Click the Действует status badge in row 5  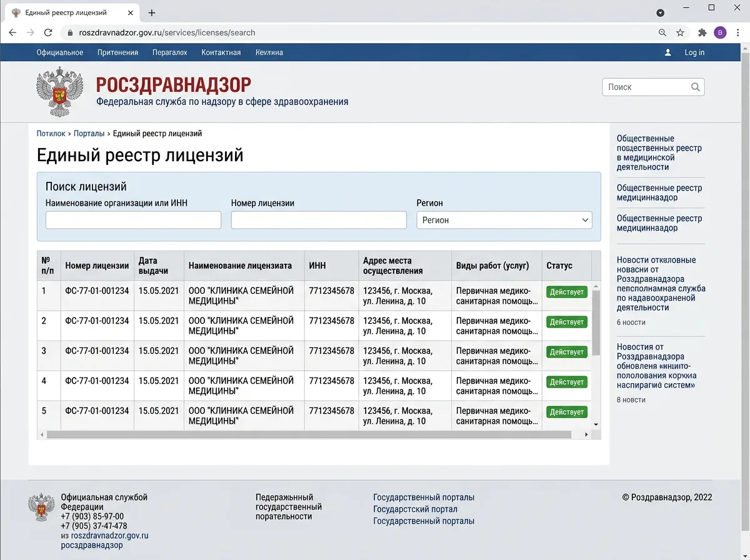coord(567,412)
